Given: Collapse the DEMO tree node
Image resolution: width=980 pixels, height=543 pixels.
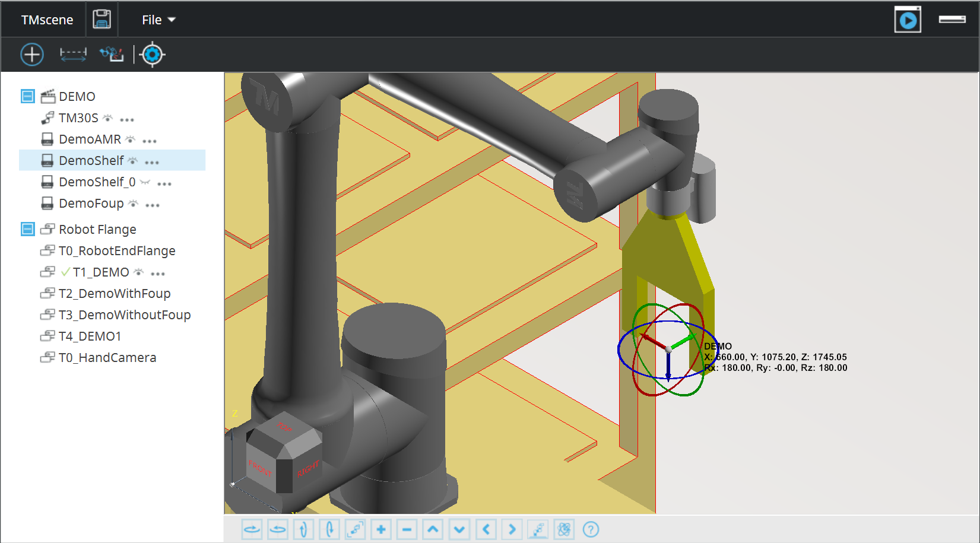Looking at the screenshot, I should 28,96.
